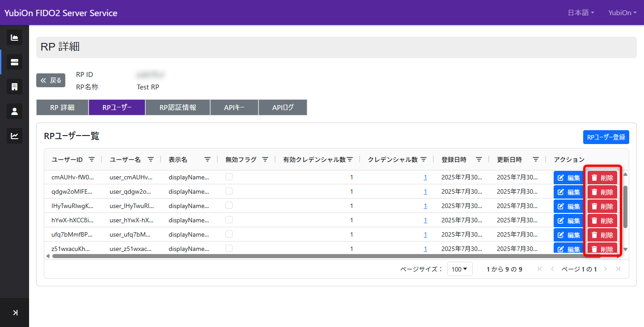Screen dimensions: 644x327
Task: Open the YubiOn account dropdown
Action: point(623,13)
